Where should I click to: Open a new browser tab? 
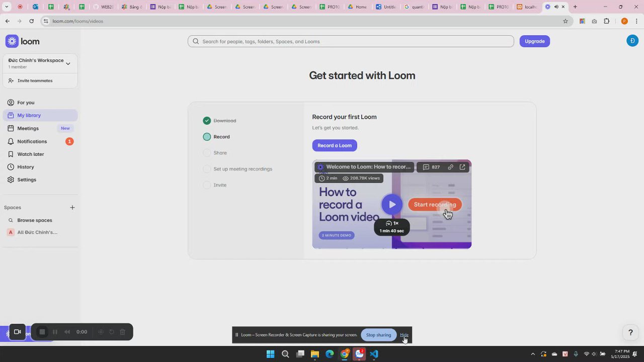575,7
